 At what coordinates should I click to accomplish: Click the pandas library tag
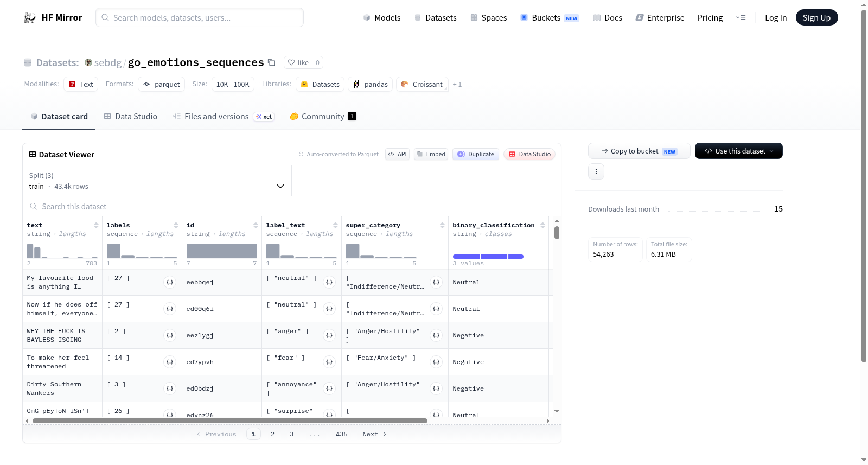point(371,84)
